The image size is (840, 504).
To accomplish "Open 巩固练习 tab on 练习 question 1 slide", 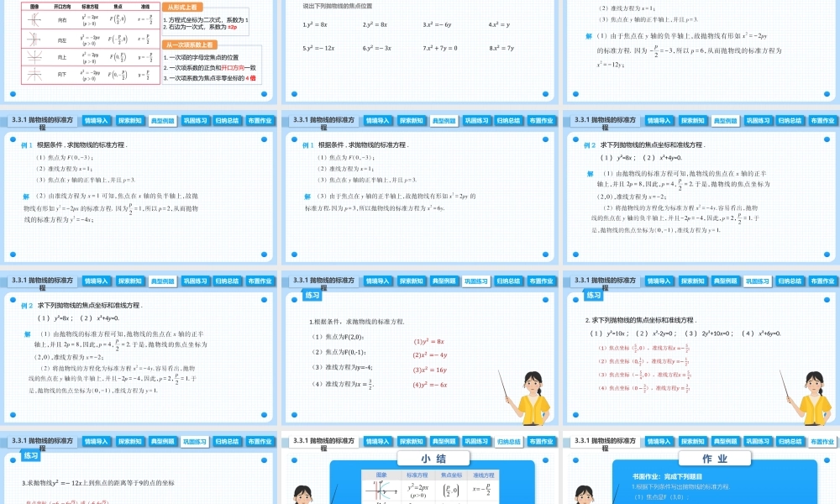I will (x=475, y=281).
